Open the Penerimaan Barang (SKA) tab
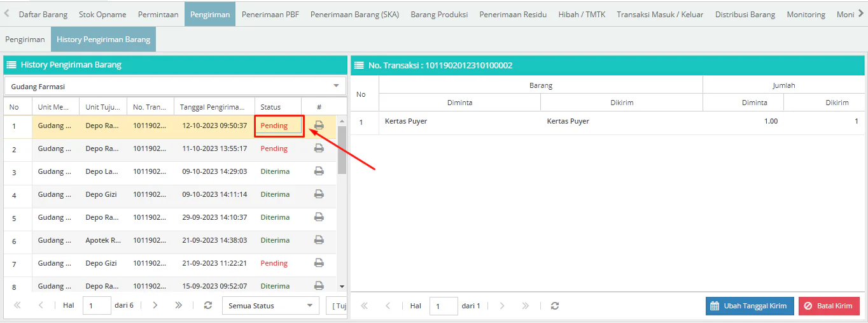The height and width of the screenshot is (323, 868). coord(355,14)
